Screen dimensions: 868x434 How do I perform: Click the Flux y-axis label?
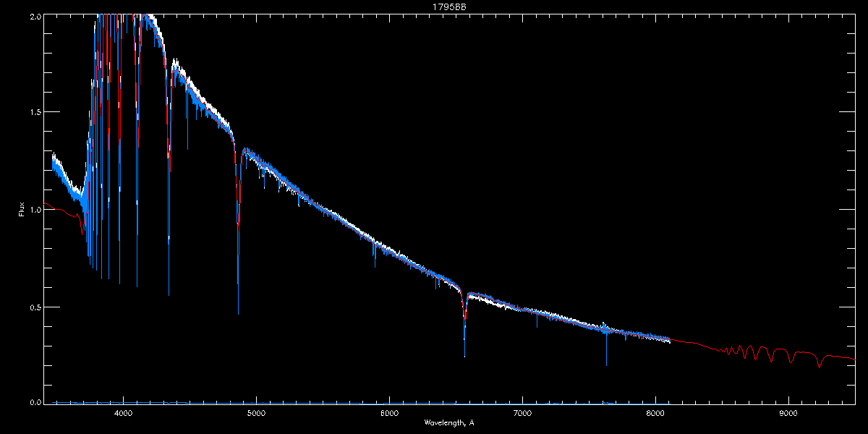click(x=22, y=210)
